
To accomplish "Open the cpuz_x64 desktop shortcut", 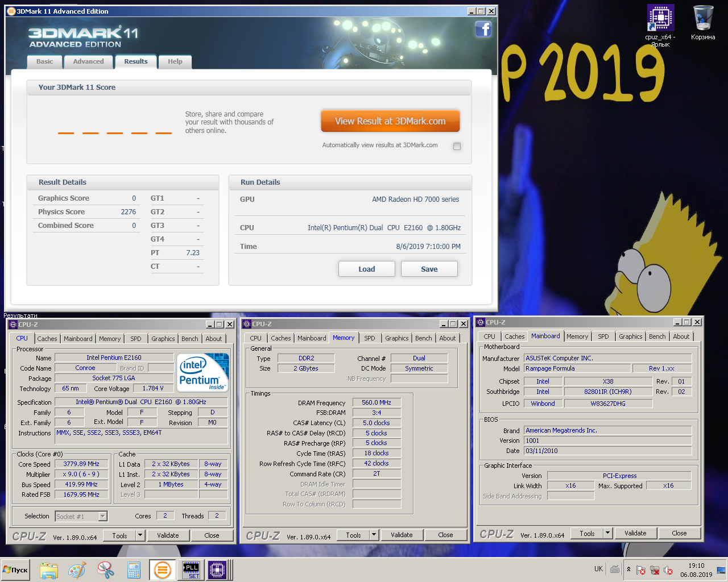I will click(660, 26).
